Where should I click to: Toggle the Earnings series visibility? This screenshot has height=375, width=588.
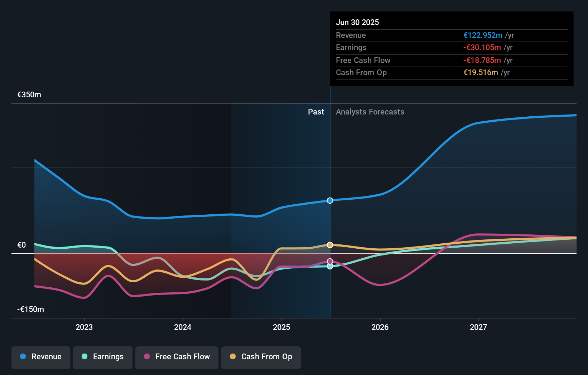pyautogui.click(x=103, y=357)
